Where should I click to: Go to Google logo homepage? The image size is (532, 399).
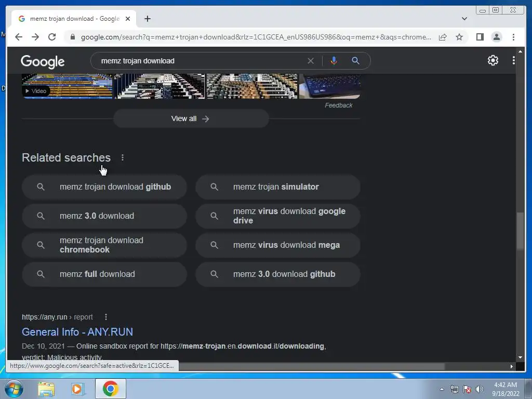tap(43, 61)
